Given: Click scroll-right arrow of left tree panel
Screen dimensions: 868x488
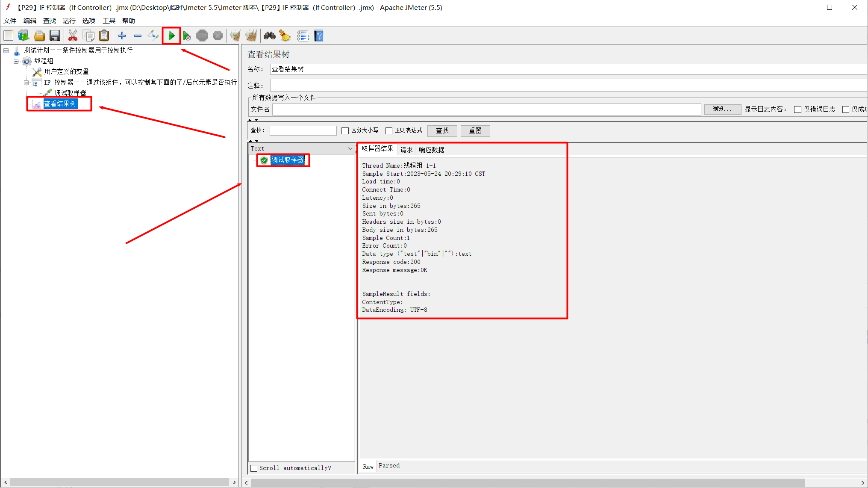Looking at the screenshot, I should pos(234,482).
